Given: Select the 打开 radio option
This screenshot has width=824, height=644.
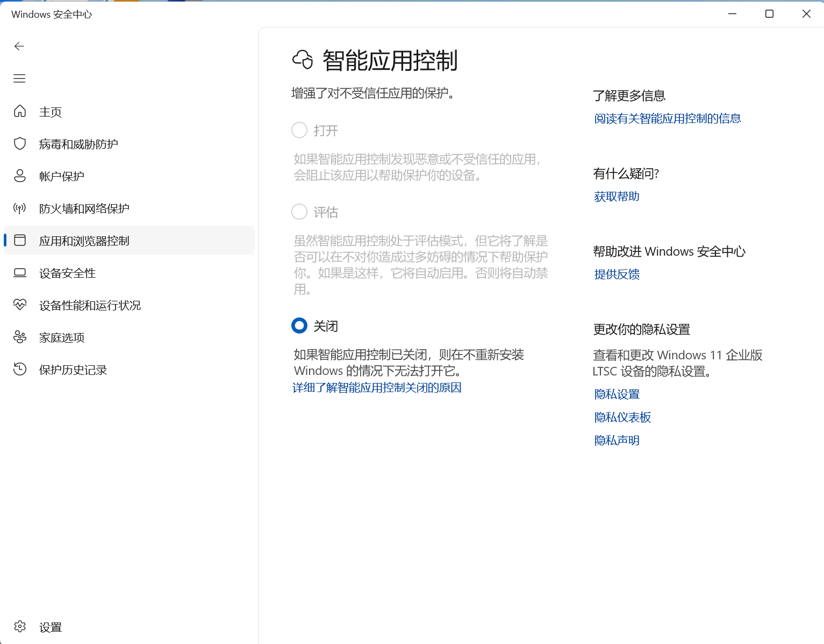Looking at the screenshot, I should click(x=299, y=130).
